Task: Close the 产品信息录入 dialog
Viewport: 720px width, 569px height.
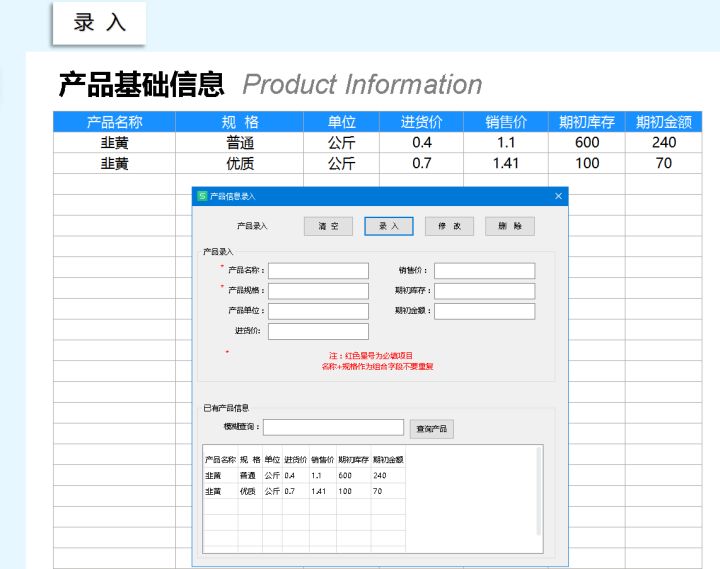Action: pos(558,196)
